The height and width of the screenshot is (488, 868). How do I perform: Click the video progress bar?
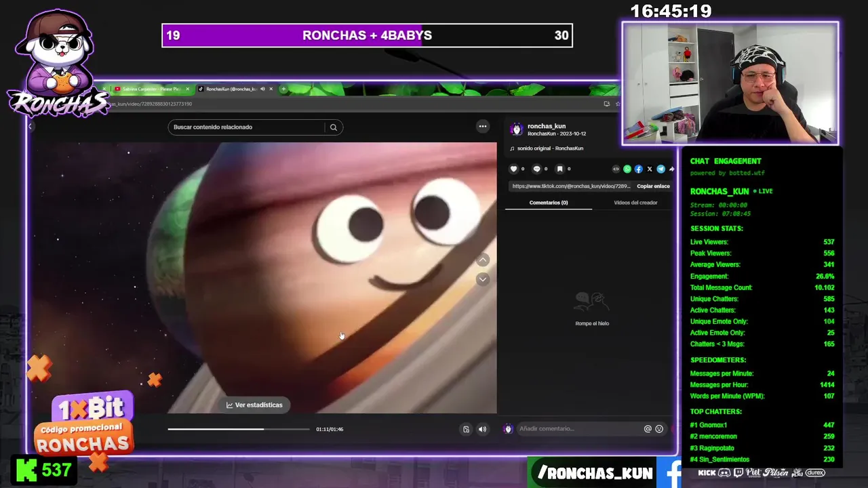[239, 429]
